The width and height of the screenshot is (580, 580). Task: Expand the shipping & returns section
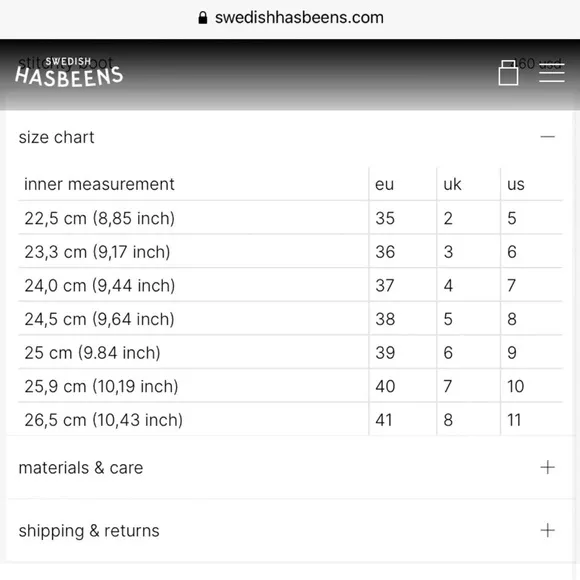[x=547, y=530]
